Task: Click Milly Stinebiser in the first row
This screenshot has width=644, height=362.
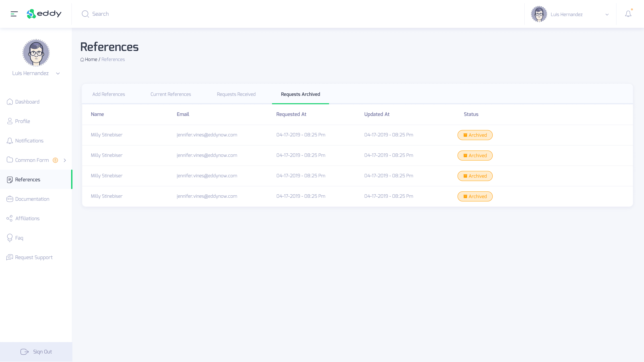Action: [107, 135]
